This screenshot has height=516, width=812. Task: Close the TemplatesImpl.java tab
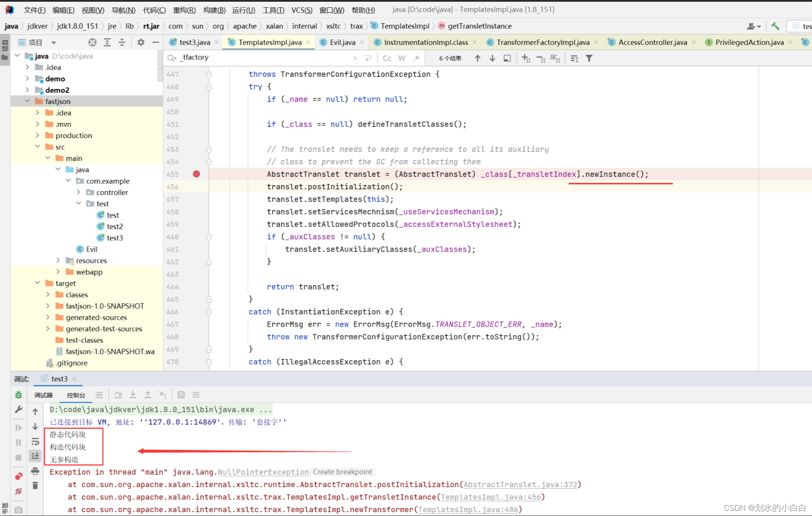click(308, 42)
